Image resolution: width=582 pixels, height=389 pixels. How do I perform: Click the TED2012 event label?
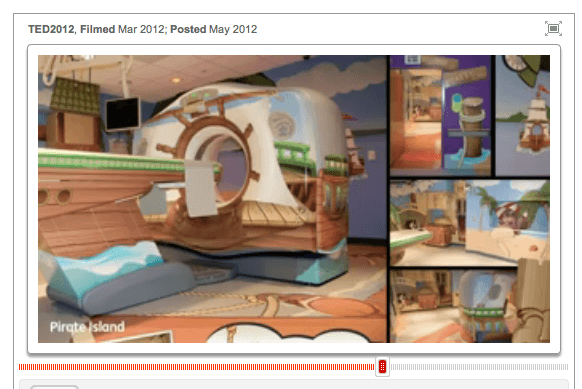point(51,29)
